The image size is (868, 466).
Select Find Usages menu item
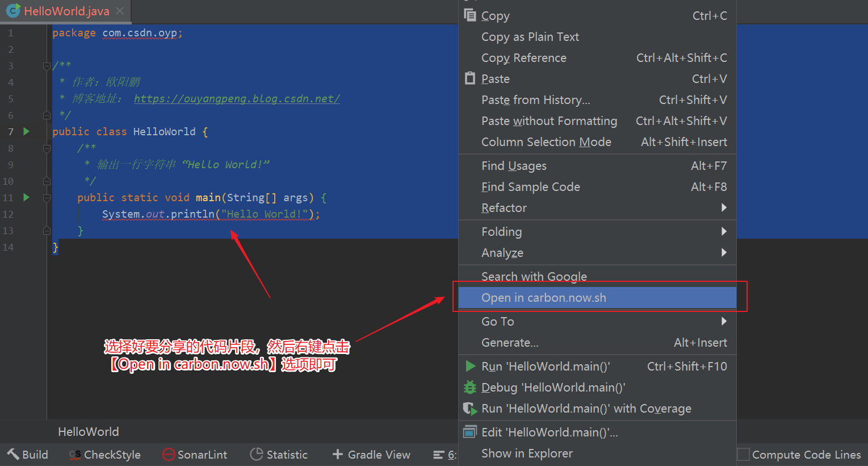597,166
